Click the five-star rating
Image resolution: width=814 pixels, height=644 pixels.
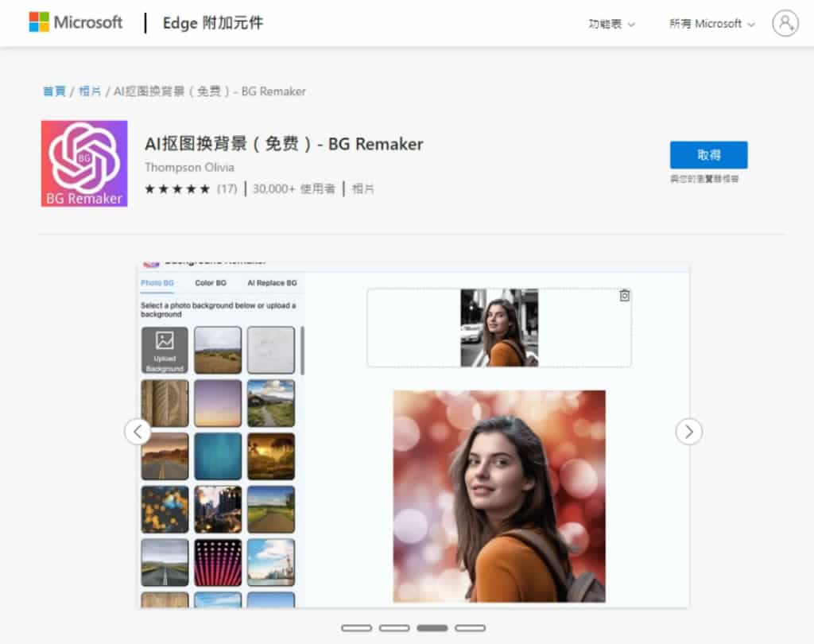pos(177,189)
